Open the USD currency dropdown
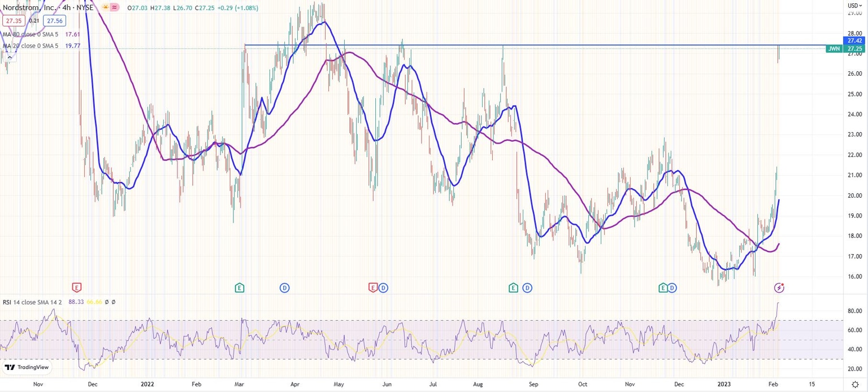 pyautogui.click(x=854, y=6)
